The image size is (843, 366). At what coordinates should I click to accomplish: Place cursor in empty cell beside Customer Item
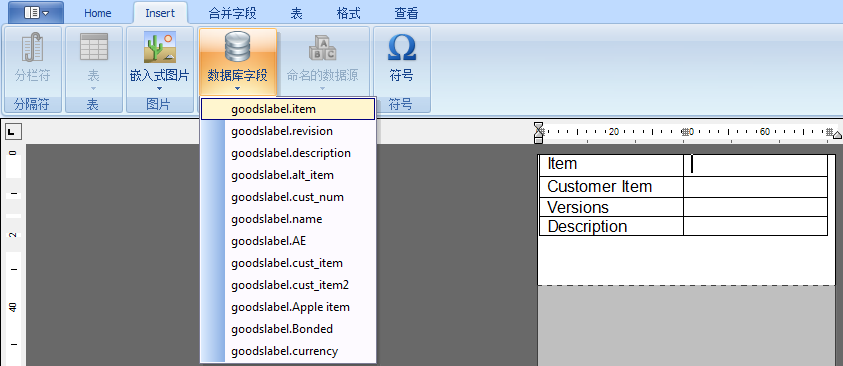755,186
